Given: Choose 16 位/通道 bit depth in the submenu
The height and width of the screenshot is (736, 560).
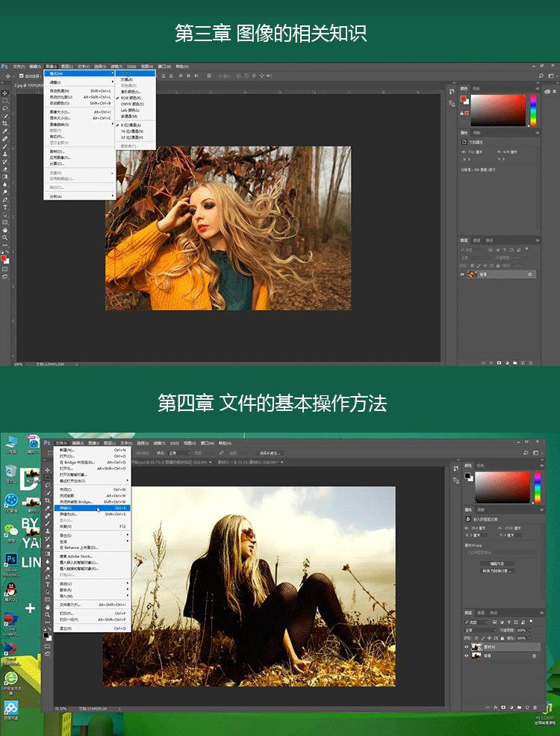Looking at the screenshot, I should tap(136, 132).
